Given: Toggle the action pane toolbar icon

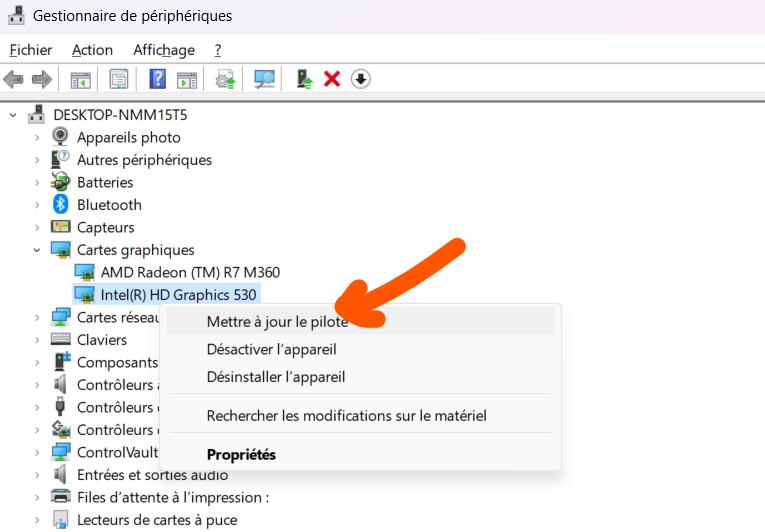Looking at the screenshot, I should [187, 80].
